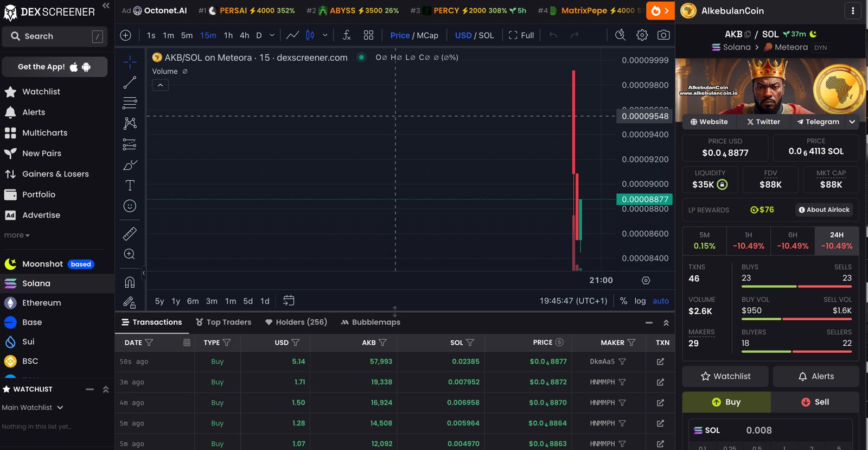The height and width of the screenshot is (450, 868).
Task: Open the chart settings gear
Action: [642, 35]
